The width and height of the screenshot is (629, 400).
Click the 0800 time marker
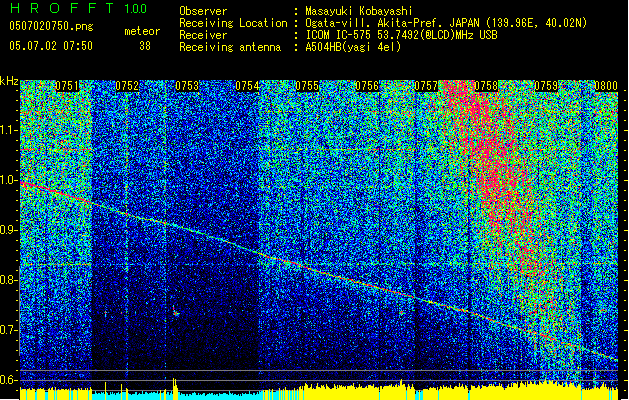click(606, 86)
